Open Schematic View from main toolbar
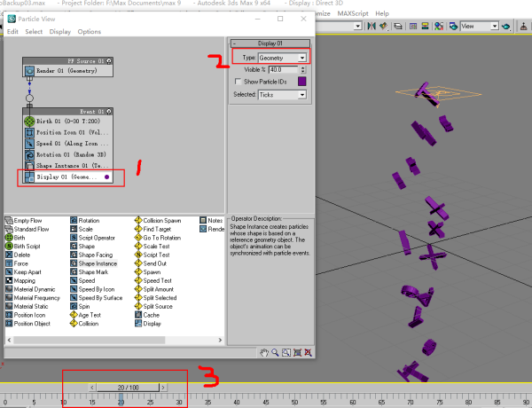Screen dimensions: 532x408 tap(425, 26)
